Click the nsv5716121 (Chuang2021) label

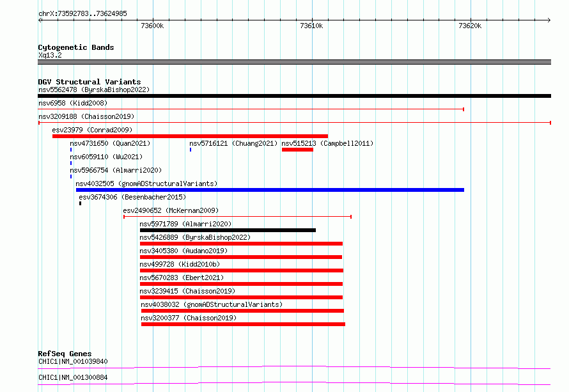pyautogui.click(x=233, y=143)
